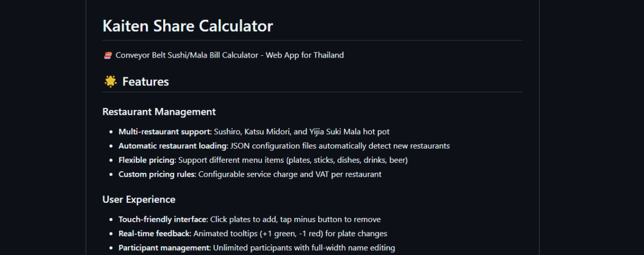Click the bold Real-time feedback label
Screen dimensions: 644x255
tap(155, 234)
